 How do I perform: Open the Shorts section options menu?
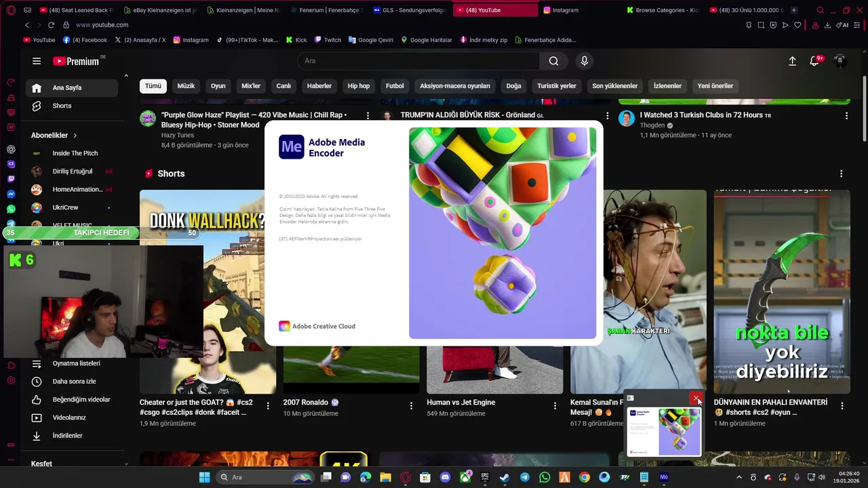pyautogui.click(x=841, y=174)
